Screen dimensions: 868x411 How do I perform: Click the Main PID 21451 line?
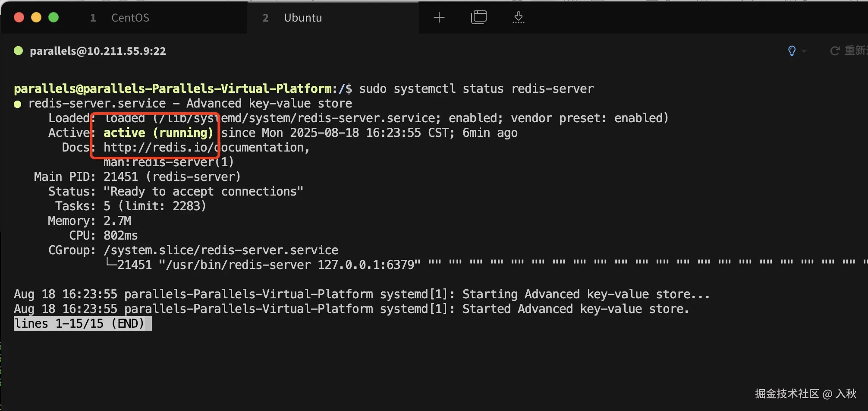pos(137,177)
